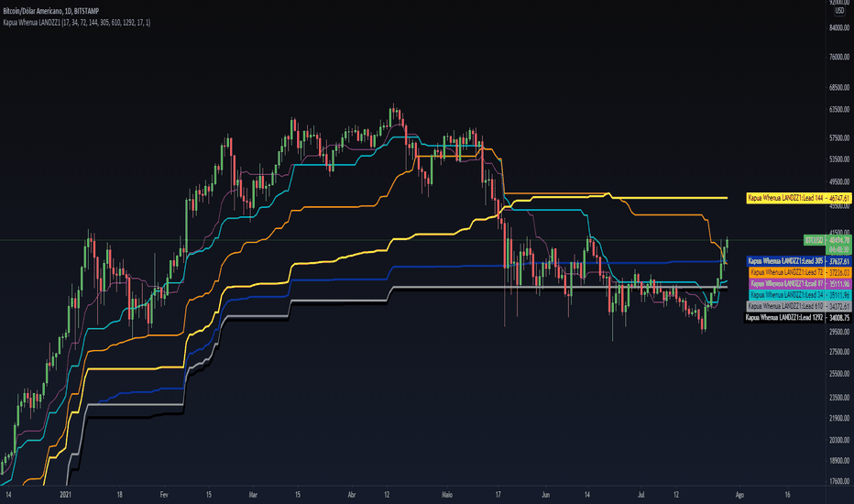Click the 21900.00 price axis value
This screenshot has height=504, width=854.
click(x=839, y=419)
